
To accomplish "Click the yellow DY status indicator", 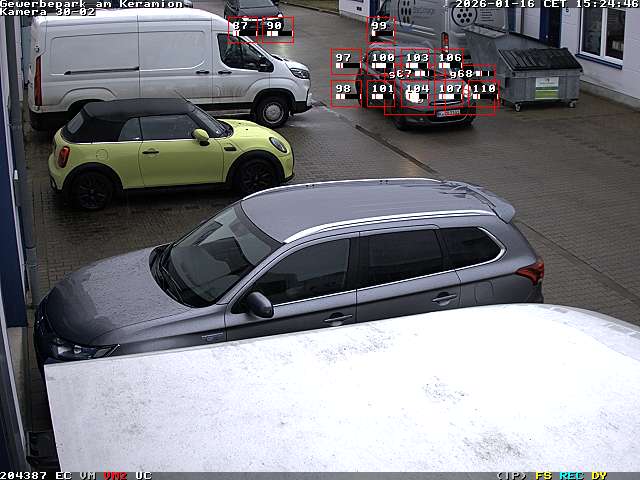I will point(598,475).
